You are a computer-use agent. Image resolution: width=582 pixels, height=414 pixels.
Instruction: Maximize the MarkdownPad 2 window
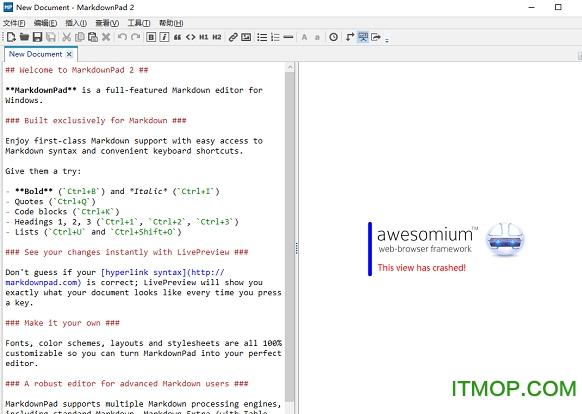click(x=558, y=7)
